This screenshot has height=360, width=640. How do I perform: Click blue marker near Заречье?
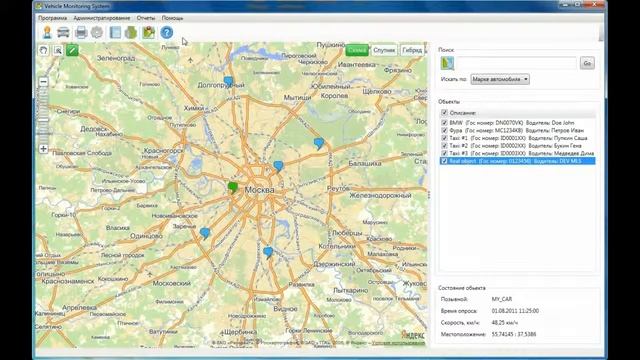[x=205, y=233]
